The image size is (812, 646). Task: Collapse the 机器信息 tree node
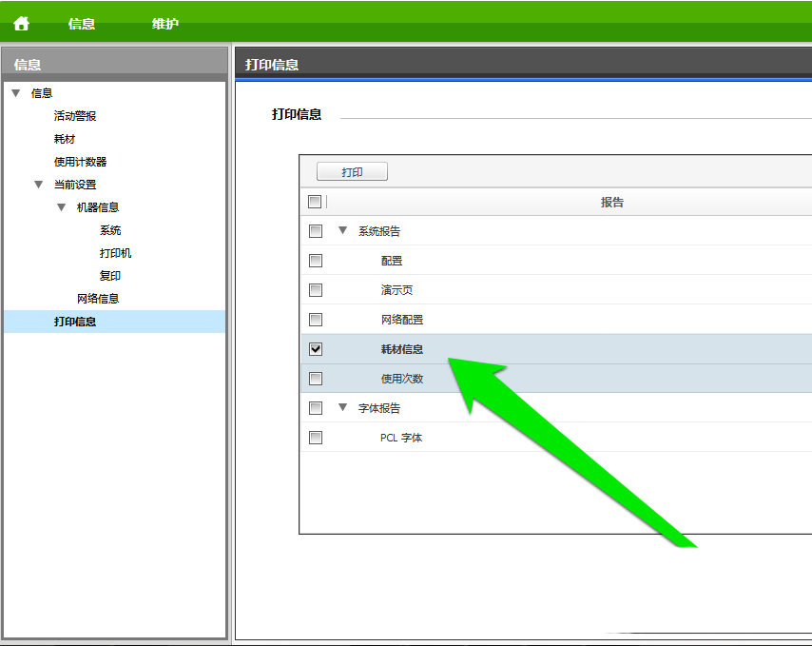pyautogui.click(x=61, y=207)
